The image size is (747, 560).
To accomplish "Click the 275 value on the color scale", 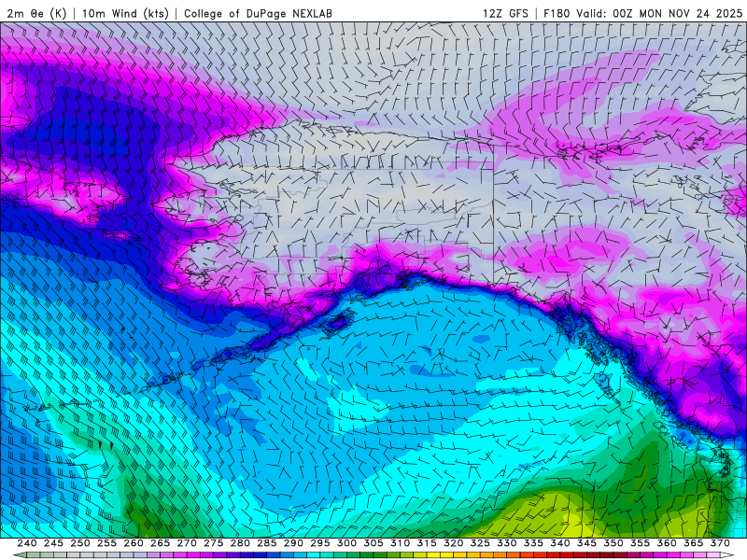I will [214, 543].
